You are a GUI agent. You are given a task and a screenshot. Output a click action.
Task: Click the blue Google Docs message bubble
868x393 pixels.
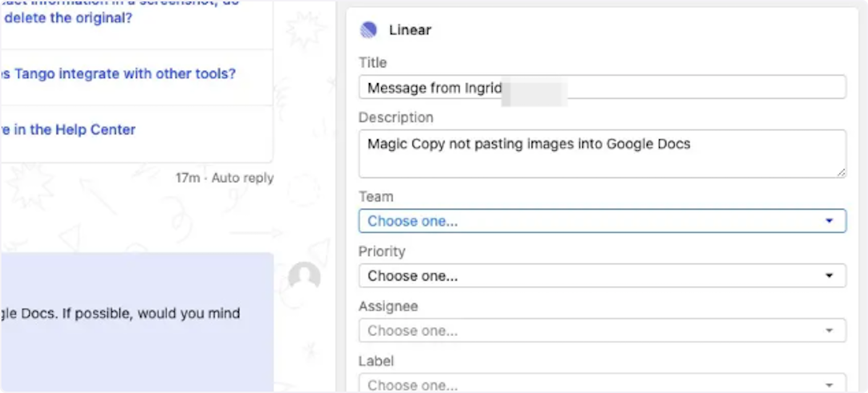(x=137, y=322)
